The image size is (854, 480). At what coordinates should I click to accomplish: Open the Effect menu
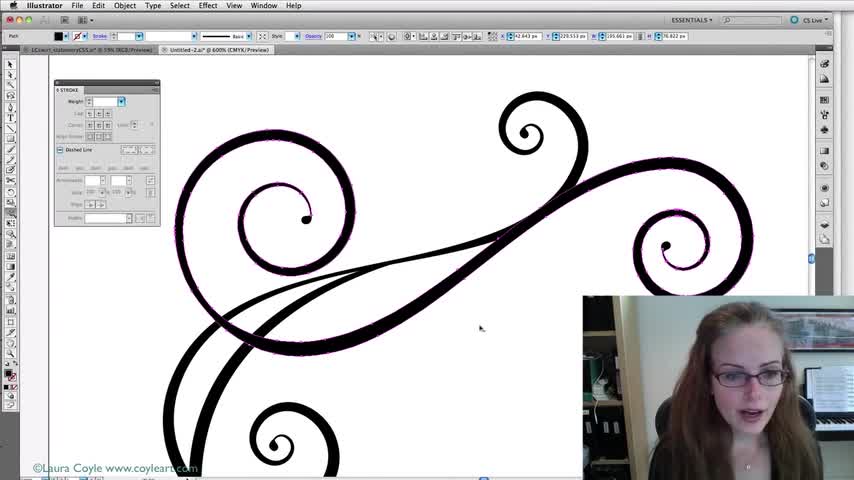[x=208, y=5]
